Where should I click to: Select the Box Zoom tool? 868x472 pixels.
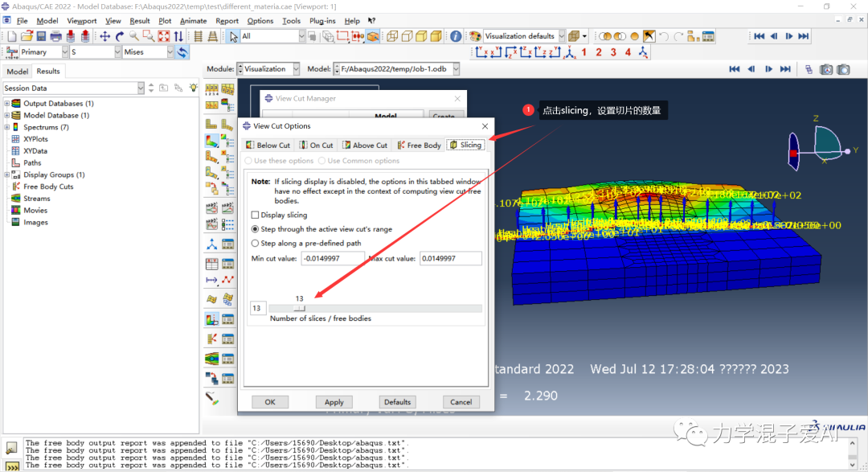point(149,36)
